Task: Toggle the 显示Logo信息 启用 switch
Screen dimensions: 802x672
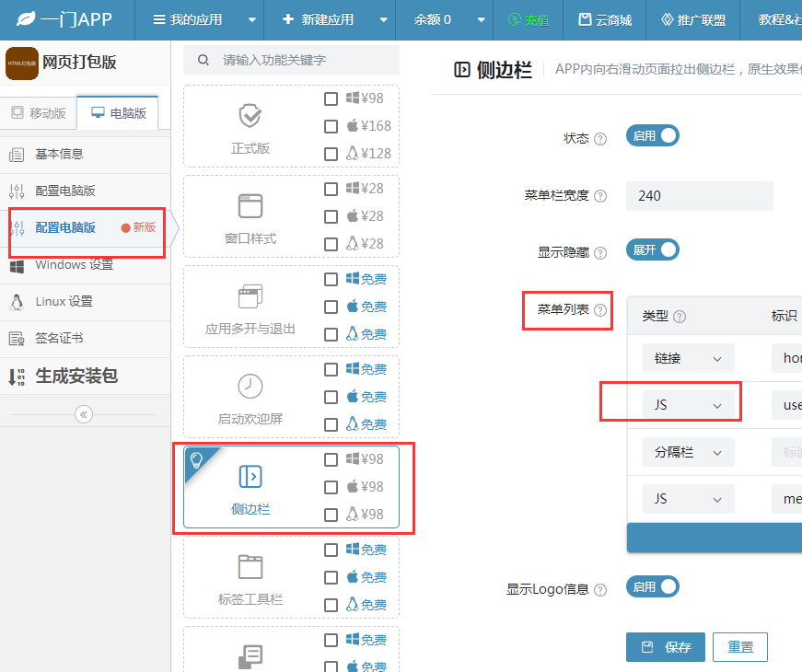Action: [x=652, y=586]
